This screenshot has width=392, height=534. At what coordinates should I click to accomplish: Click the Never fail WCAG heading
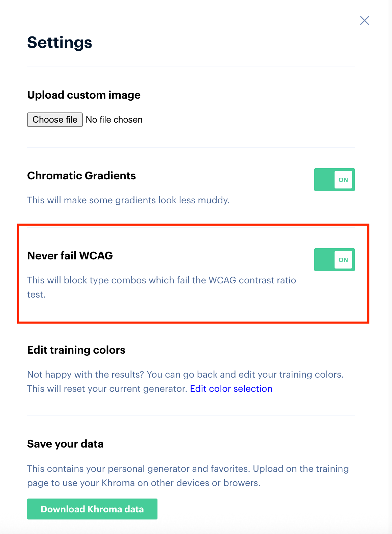70,256
